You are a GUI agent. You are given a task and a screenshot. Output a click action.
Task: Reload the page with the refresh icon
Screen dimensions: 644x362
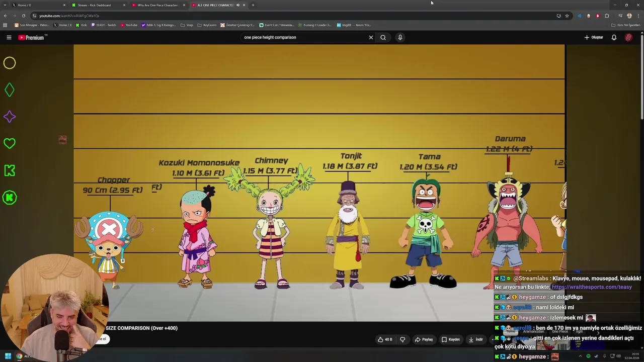click(23, 16)
